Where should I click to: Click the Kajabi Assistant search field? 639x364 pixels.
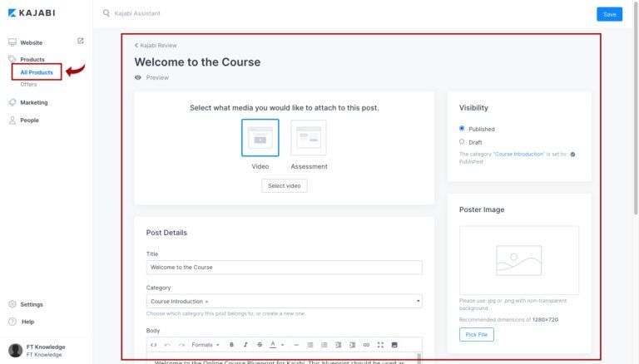click(x=137, y=13)
